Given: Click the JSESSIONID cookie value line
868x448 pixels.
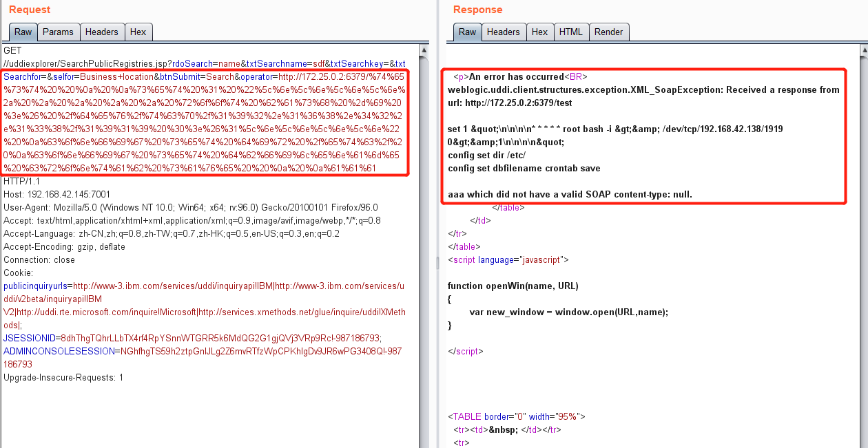Looking at the screenshot, I should point(192,339).
